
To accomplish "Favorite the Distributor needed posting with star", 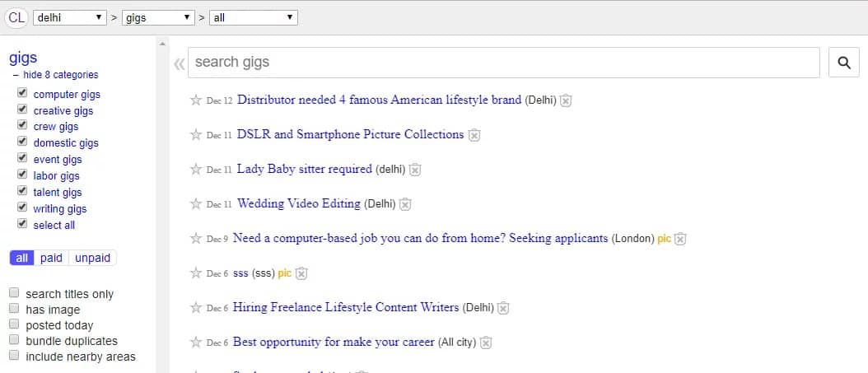I will click(x=195, y=100).
